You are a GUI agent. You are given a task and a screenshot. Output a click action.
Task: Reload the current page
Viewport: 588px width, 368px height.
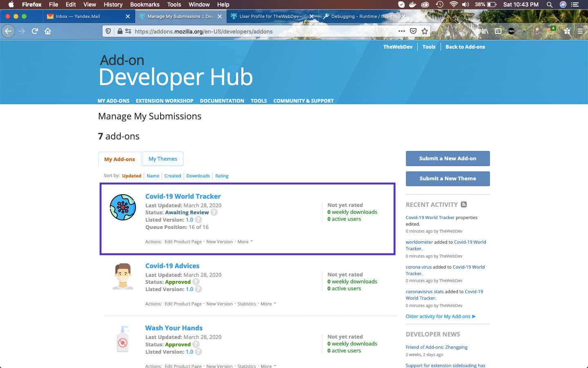(x=35, y=31)
